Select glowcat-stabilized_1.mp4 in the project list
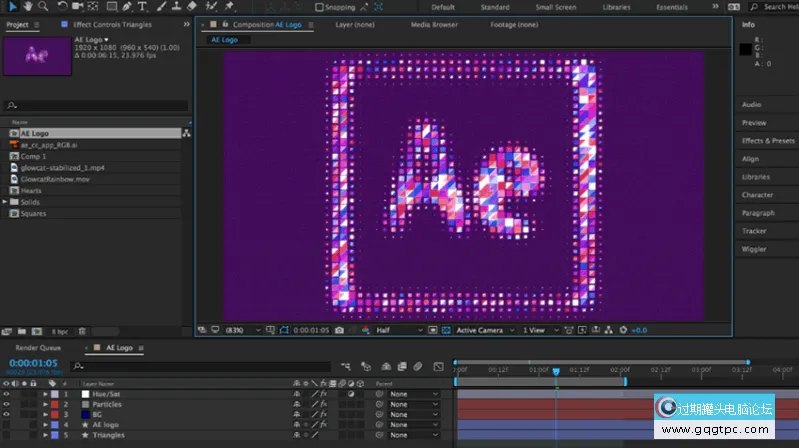This screenshot has height=448, width=799. [62, 167]
